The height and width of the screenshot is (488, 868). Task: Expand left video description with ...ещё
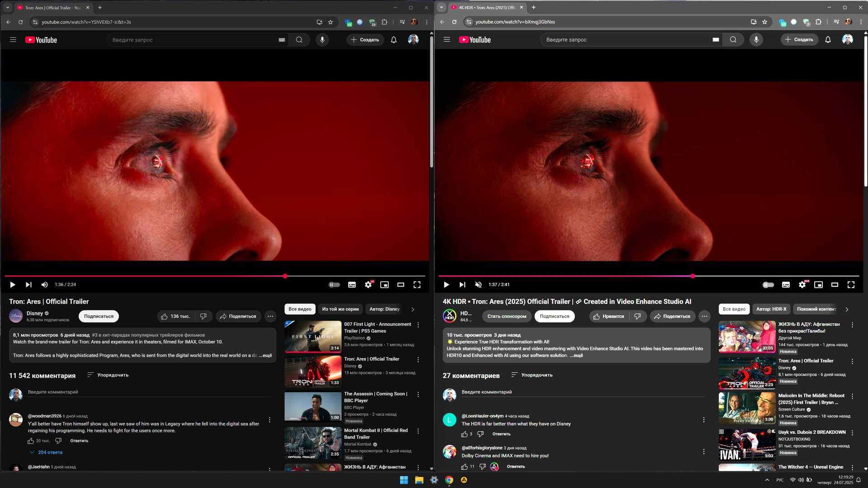coord(265,356)
